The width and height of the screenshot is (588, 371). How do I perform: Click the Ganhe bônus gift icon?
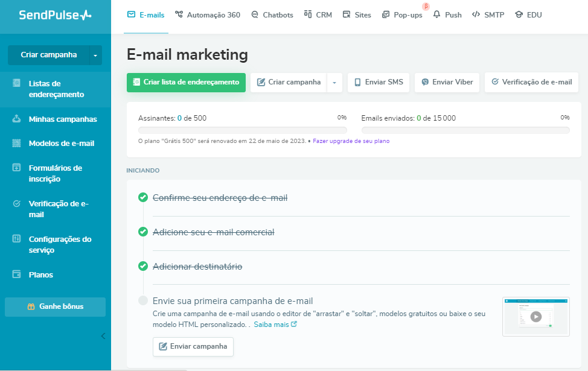[x=31, y=306]
